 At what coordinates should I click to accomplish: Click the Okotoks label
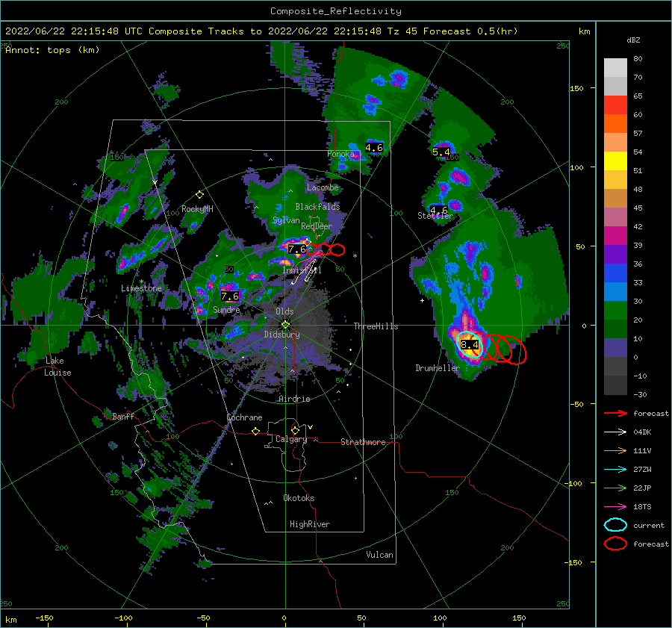[299, 498]
